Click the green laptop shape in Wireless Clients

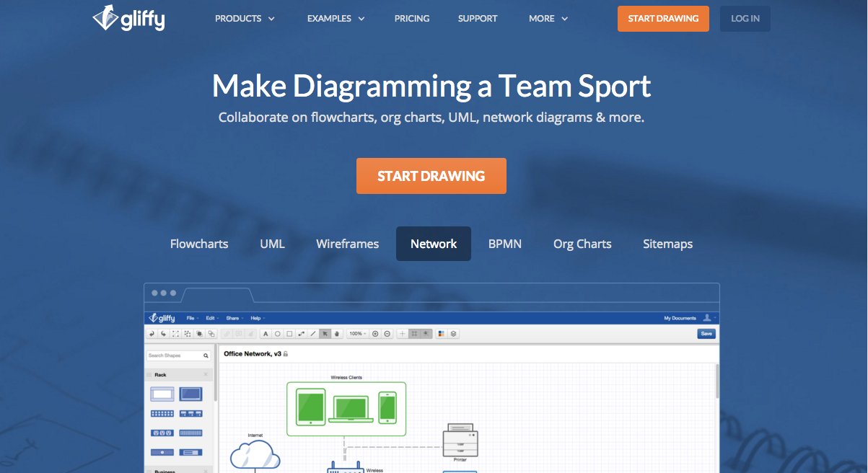tap(350, 409)
